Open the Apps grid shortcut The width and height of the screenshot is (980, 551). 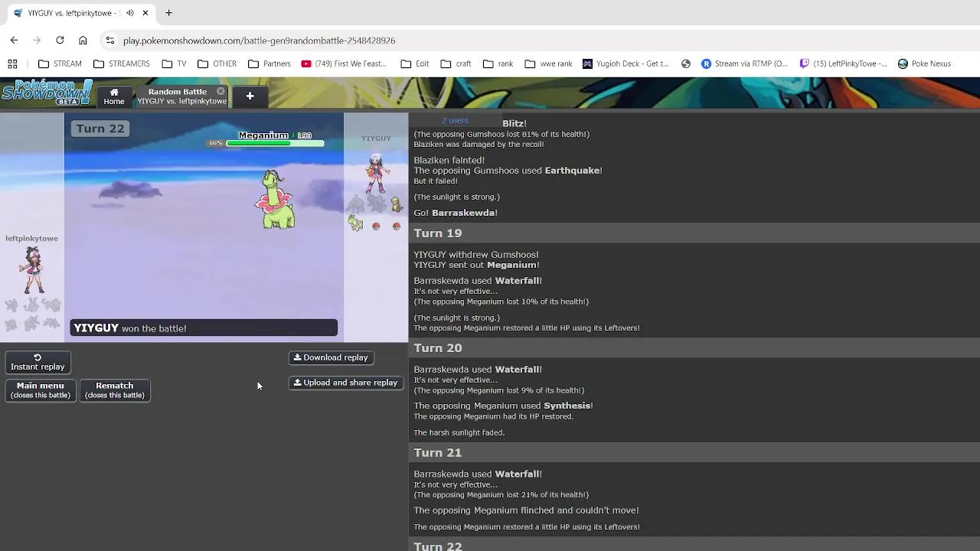12,64
